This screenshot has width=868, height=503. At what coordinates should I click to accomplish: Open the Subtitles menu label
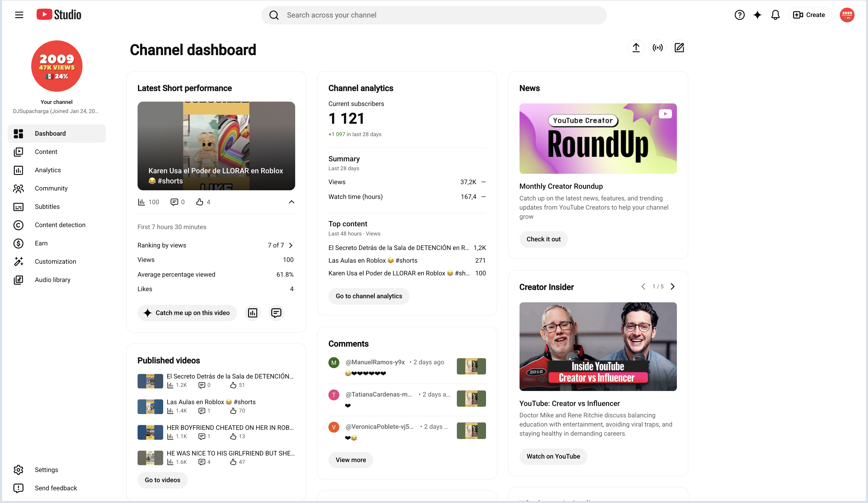(x=47, y=207)
